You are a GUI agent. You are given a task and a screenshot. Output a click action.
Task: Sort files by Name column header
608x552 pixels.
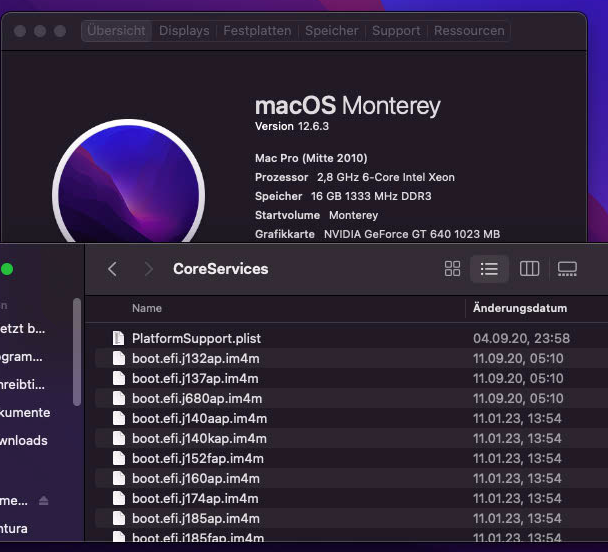point(147,308)
